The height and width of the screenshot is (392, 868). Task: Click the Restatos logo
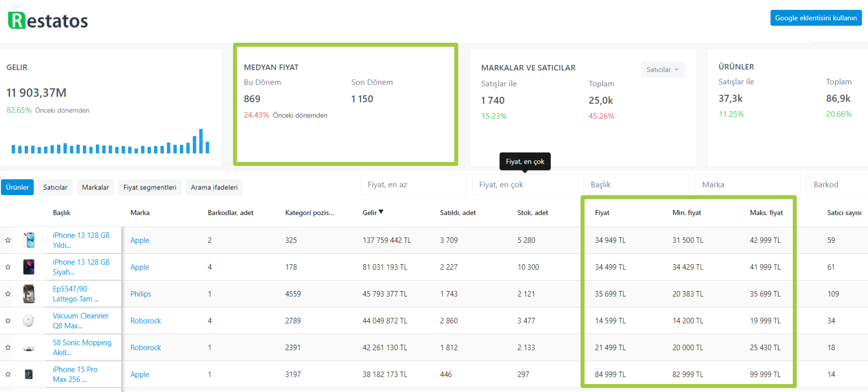coord(48,20)
